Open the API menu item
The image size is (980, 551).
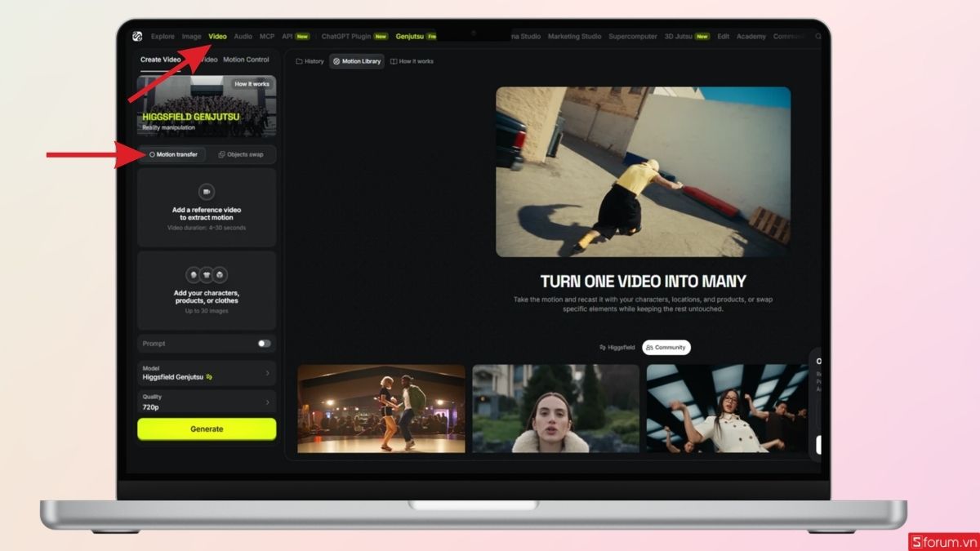pyautogui.click(x=287, y=37)
